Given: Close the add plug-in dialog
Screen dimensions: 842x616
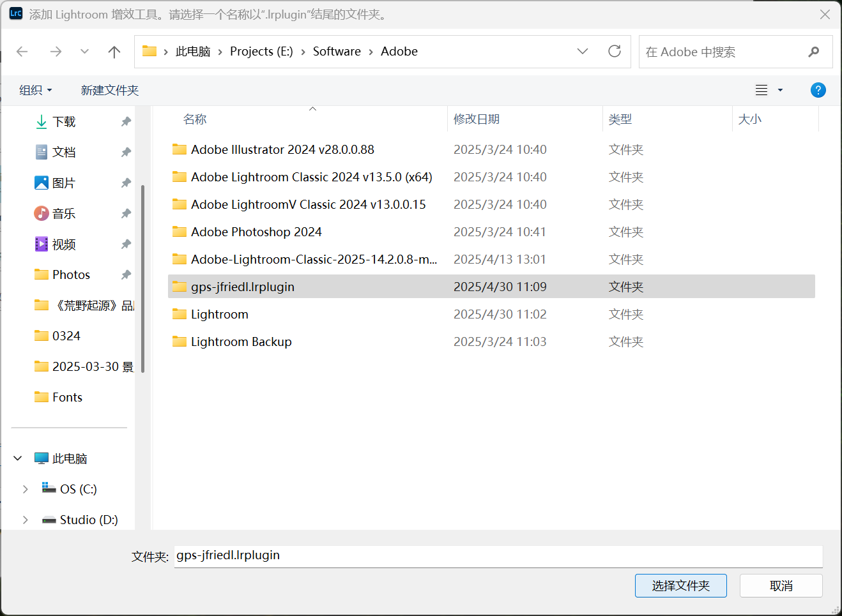Looking at the screenshot, I should coord(825,14).
